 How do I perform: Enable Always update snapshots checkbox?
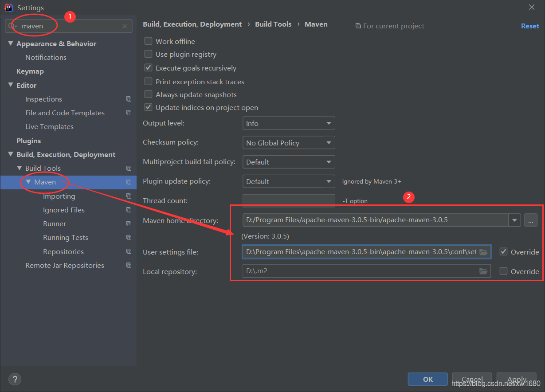[149, 94]
